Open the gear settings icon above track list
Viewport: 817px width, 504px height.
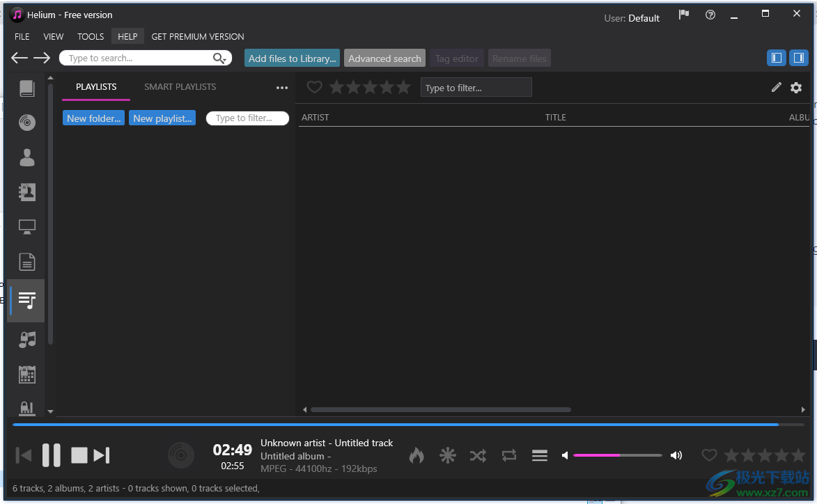(x=796, y=88)
